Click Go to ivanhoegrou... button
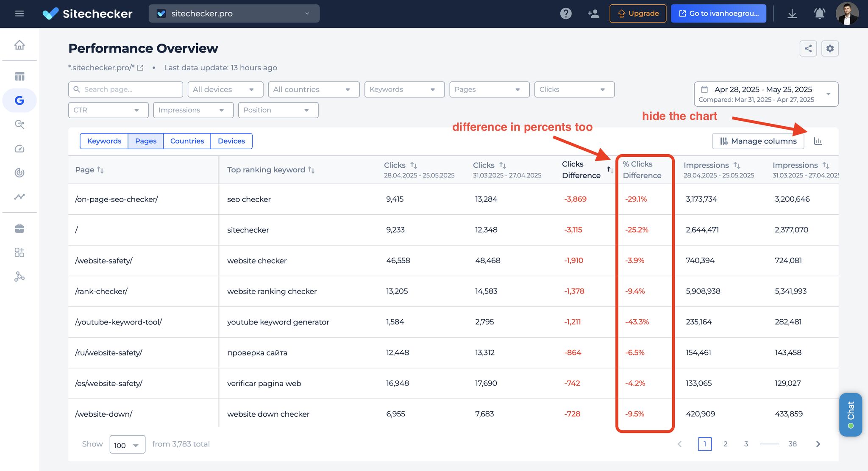This screenshot has width=868, height=471. (x=718, y=14)
